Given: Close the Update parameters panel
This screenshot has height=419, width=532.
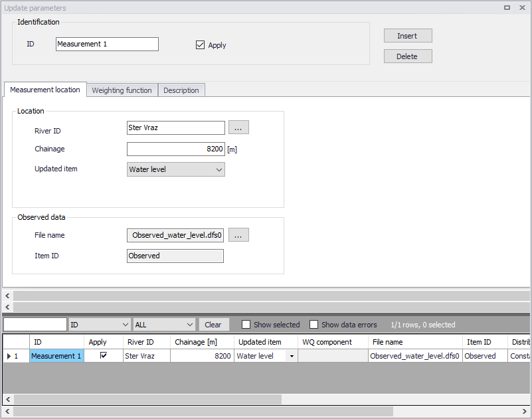Looking at the screenshot, I should pyautogui.click(x=523, y=7).
